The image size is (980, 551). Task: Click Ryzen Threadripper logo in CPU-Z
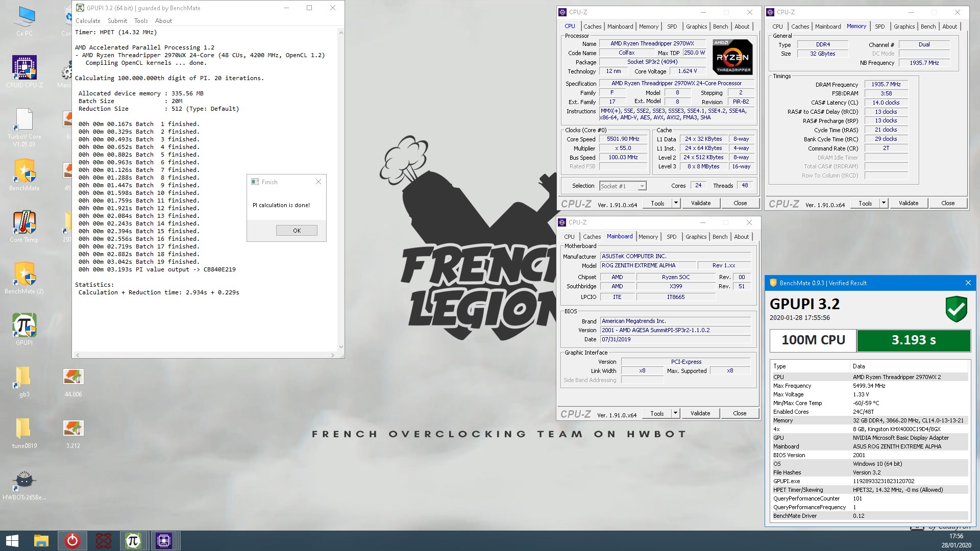click(x=732, y=57)
